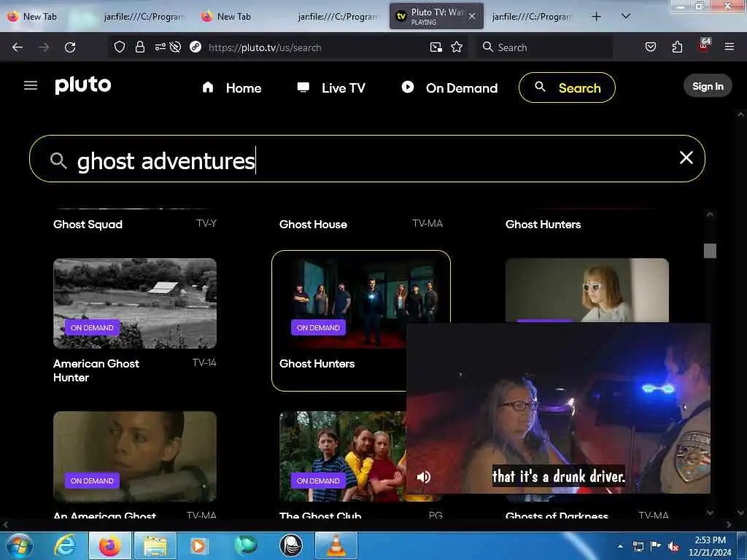The height and width of the screenshot is (560, 747).
Task: Click the picture-in-picture video player
Action: (x=558, y=408)
